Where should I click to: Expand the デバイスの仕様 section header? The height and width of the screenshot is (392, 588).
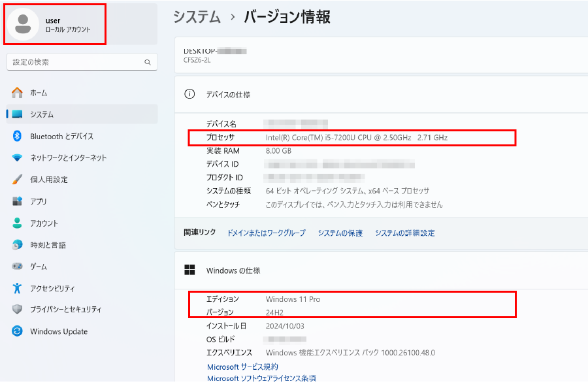[382, 94]
